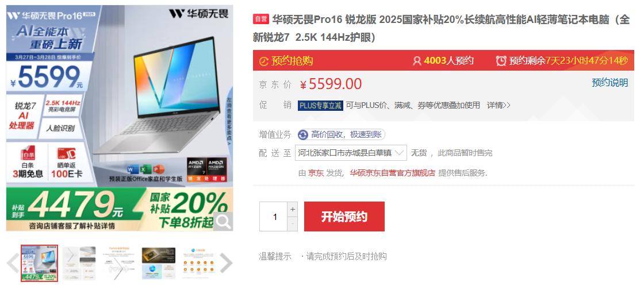Open 华硕京东自营官方旗舰店 store link

pos(392,173)
